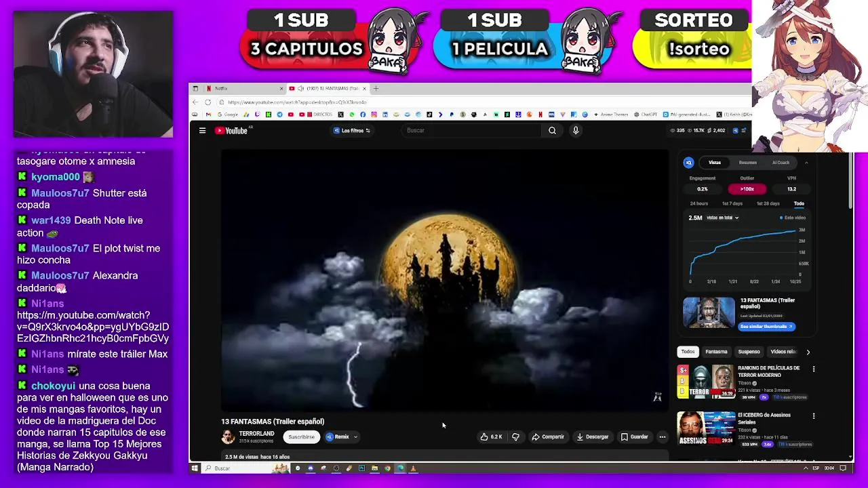Share the video via Compartir
The width and height of the screenshot is (868, 488).
point(548,437)
